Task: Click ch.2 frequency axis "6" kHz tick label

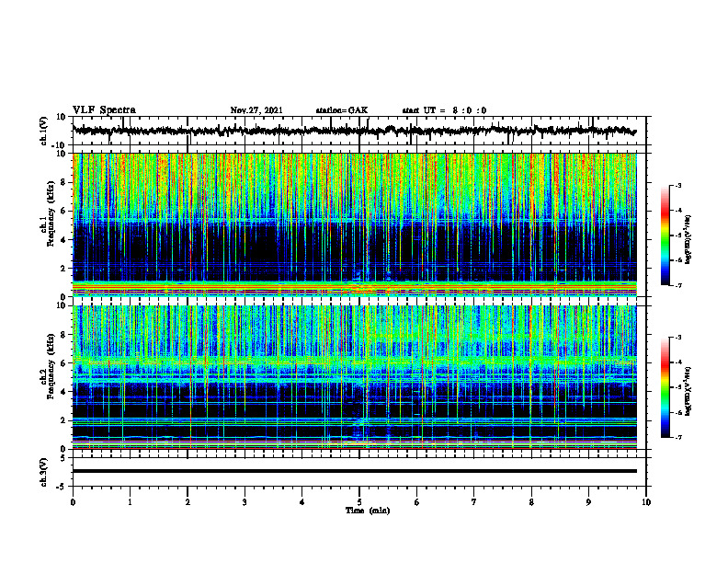Action: pyautogui.click(x=63, y=363)
